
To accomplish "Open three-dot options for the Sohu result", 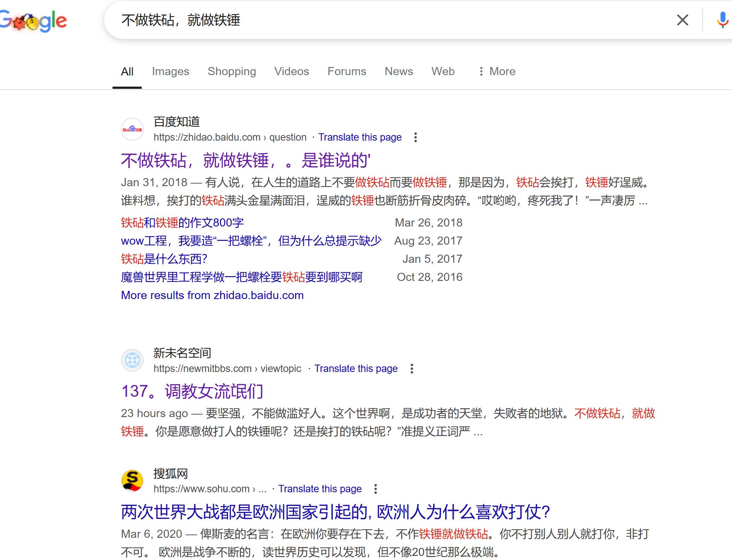I will pos(376,489).
